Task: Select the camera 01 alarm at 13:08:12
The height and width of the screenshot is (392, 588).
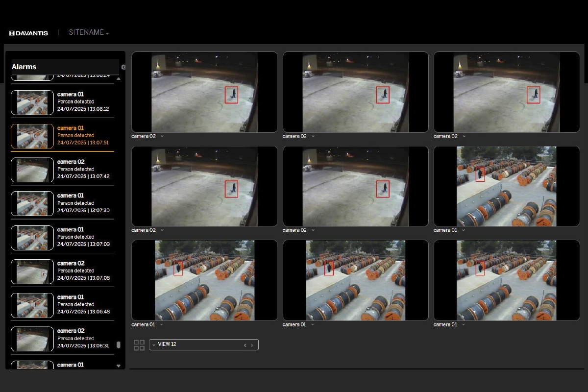Action: 83,102
